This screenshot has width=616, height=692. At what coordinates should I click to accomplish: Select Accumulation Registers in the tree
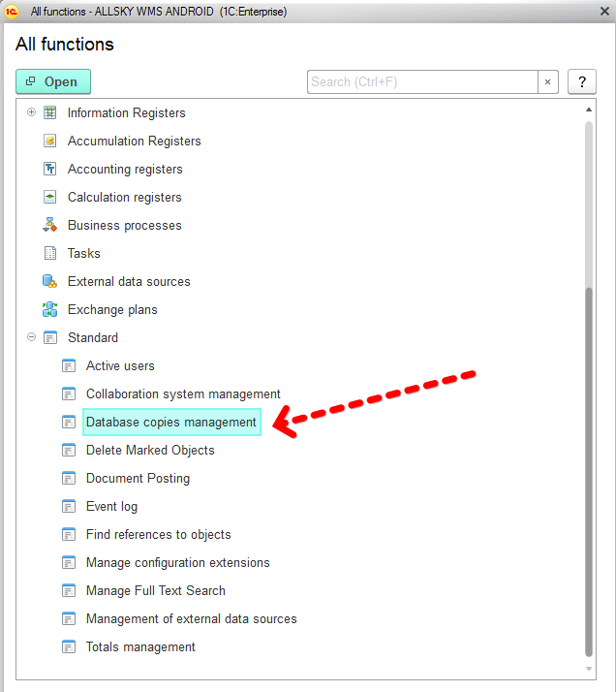(135, 141)
